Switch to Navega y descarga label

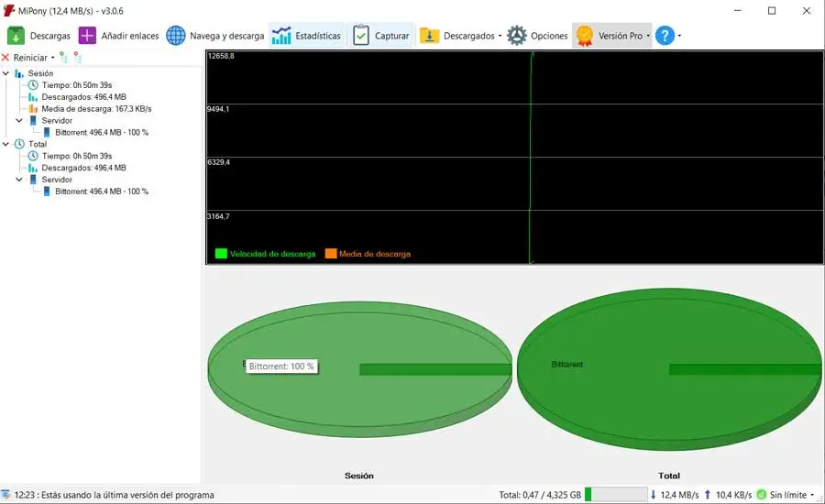[x=226, y=36]
